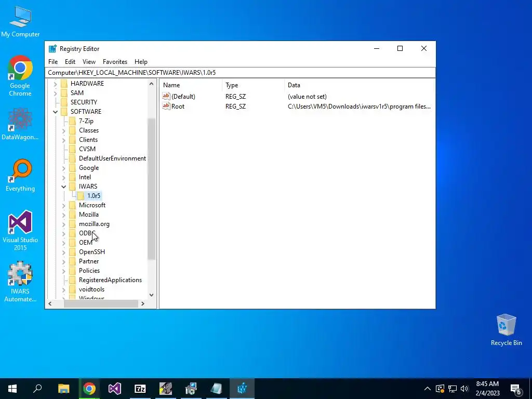Open the volume control tray icon

click(x=464, y=389)
